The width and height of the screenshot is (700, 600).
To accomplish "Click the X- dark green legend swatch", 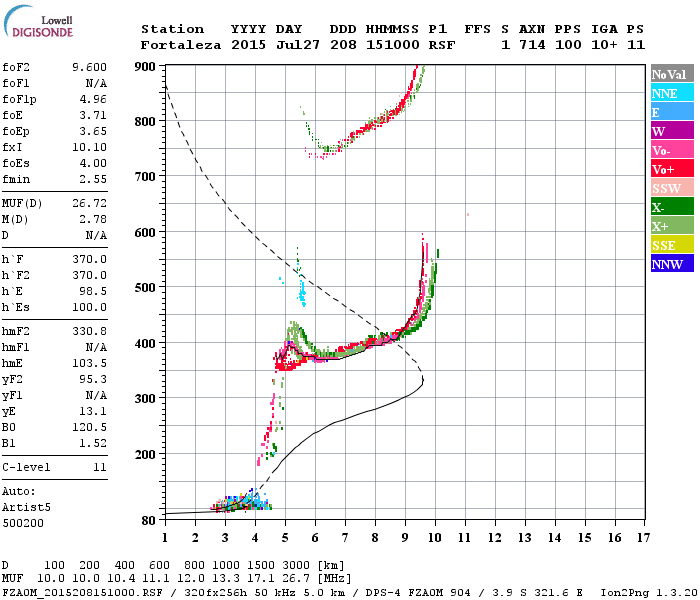I will click(x=672, y=207).
